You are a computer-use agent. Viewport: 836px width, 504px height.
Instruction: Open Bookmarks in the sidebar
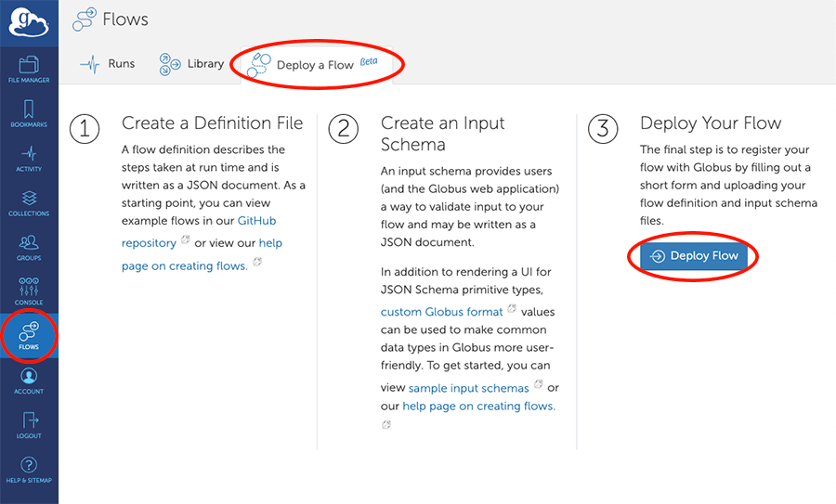29,113
